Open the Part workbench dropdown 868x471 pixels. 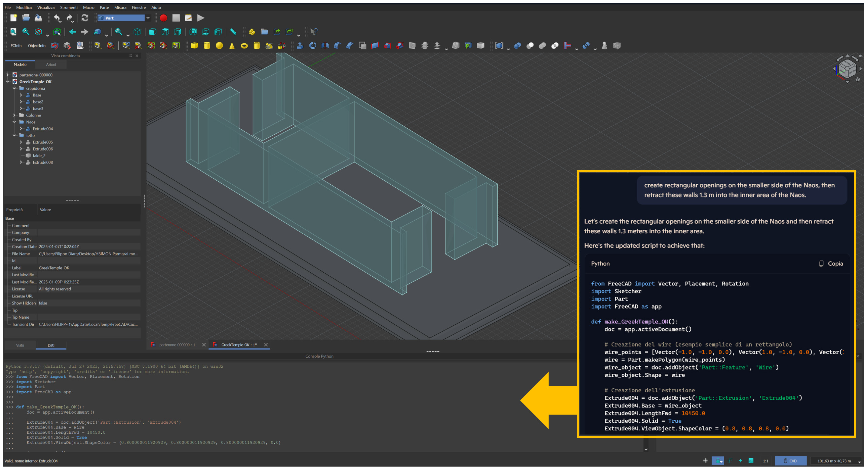click(148, 18)
